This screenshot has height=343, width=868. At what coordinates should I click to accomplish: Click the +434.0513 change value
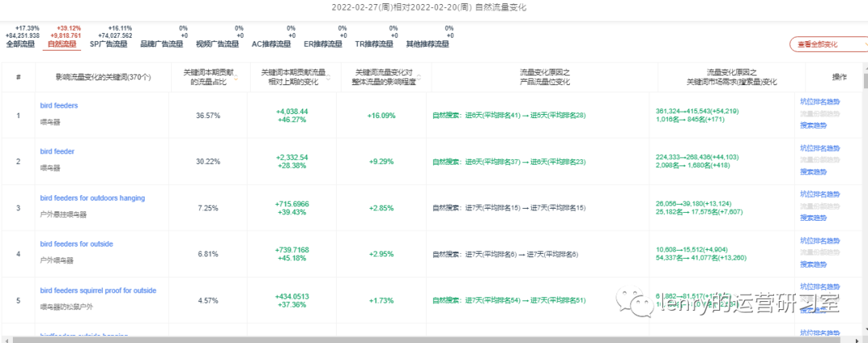click(x=291, y=296)
